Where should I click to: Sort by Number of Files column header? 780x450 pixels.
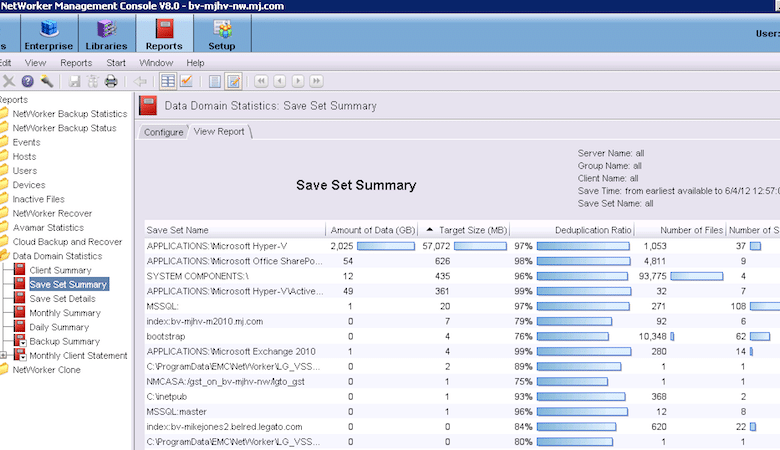coord(681,230)
